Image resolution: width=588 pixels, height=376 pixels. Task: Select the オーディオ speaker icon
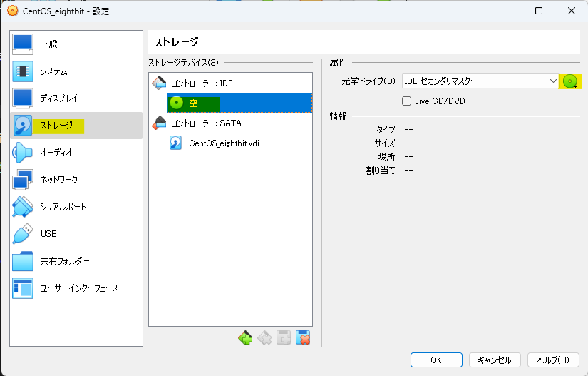pyautogui.click(x=23, y=153)
